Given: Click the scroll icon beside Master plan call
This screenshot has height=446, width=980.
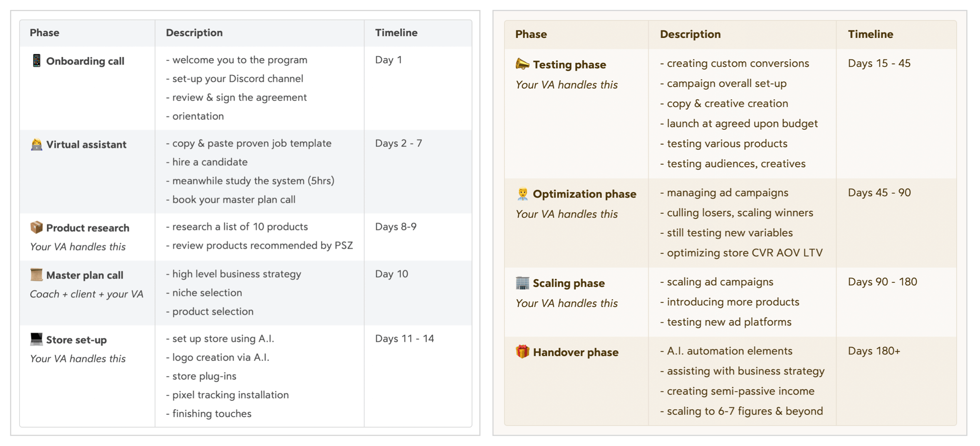Looking at the screenshot, I should [37, 275].
